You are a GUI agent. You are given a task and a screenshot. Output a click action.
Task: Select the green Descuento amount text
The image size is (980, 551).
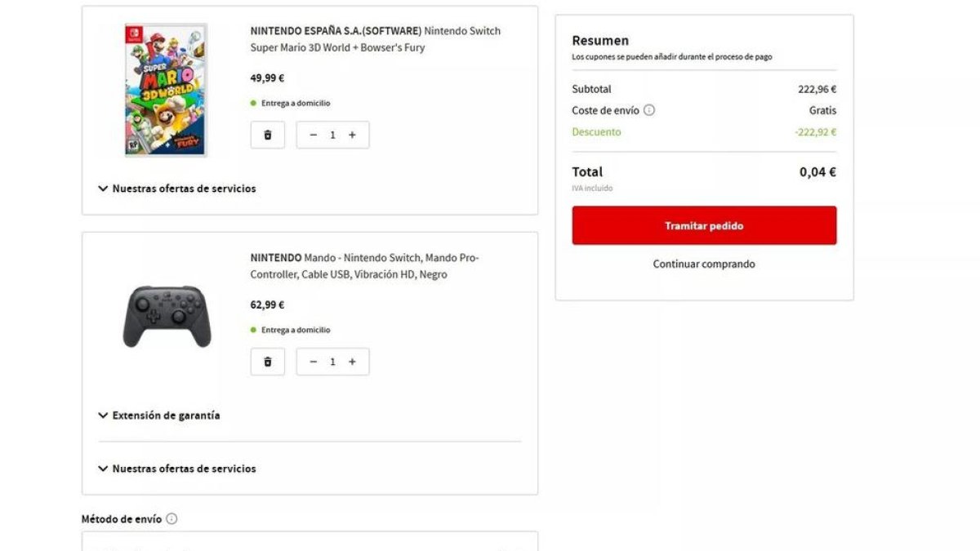point(814,131)
